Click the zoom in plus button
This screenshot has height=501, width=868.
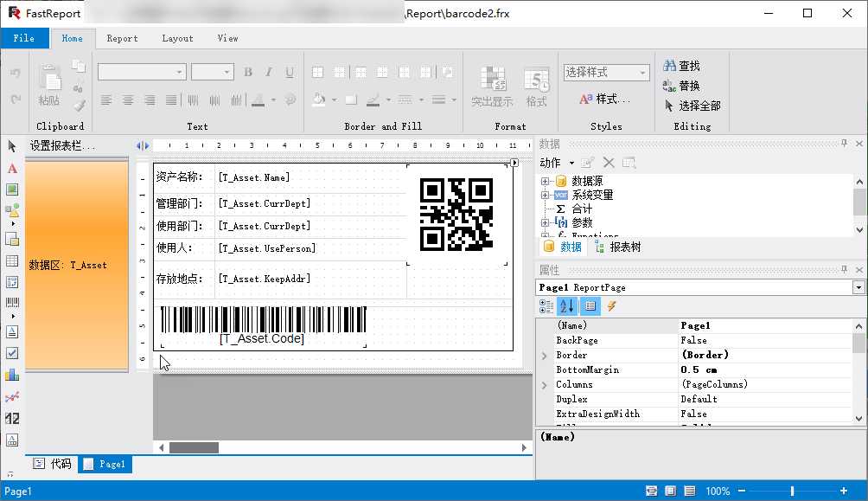pyautogui.click(x=843, y=491)
